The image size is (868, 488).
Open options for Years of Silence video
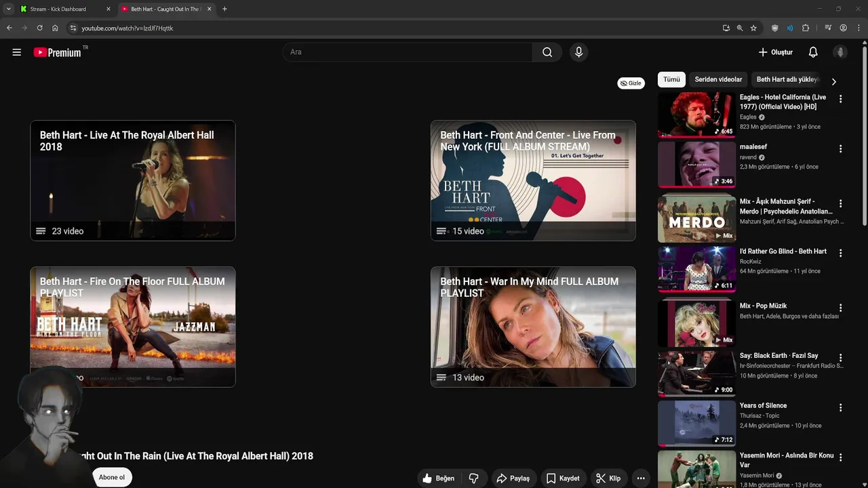tap(841, 408)
